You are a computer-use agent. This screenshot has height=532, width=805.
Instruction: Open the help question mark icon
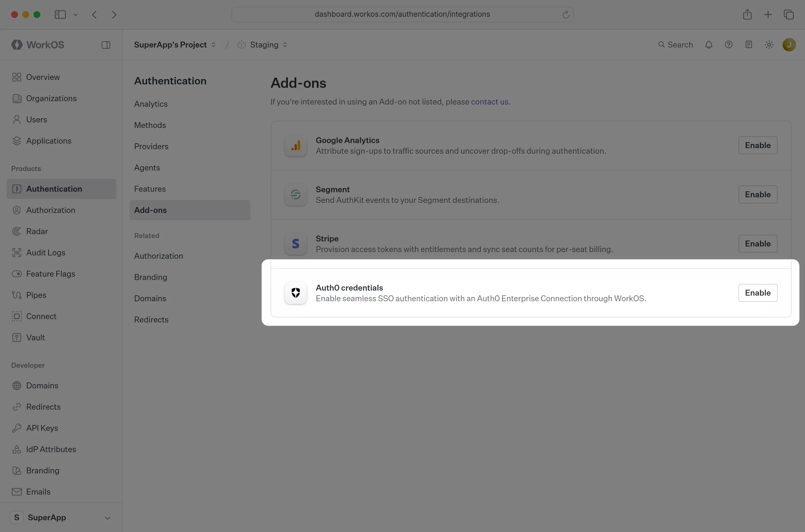click(729, 45)
